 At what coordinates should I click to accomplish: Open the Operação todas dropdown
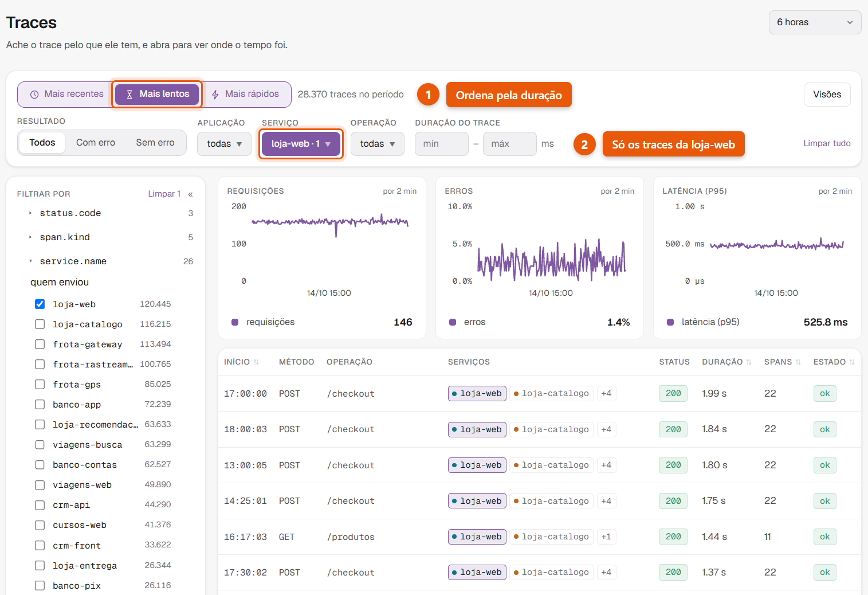point(377,144)
